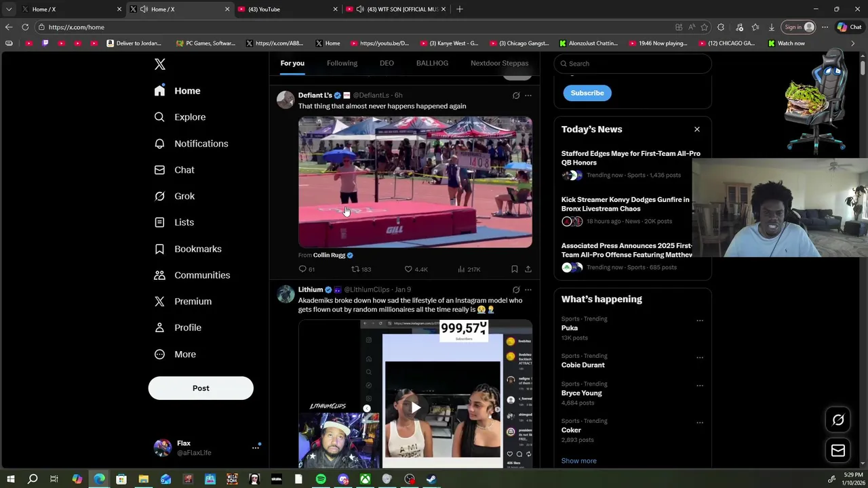Open more options on Defiant L's post
The image size is (868, 488).
(528, 96)
